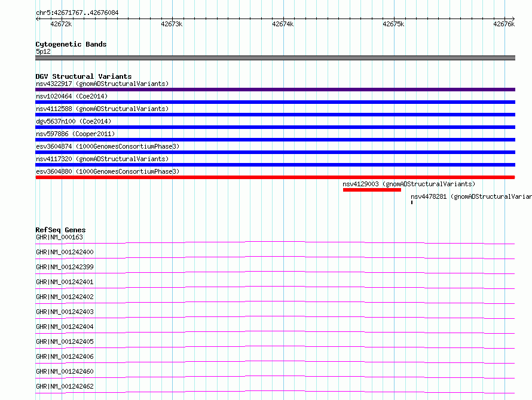Select blue nsv597886 variant bar
This screenshot has height=400, width=532.
(x=275, y=140)
